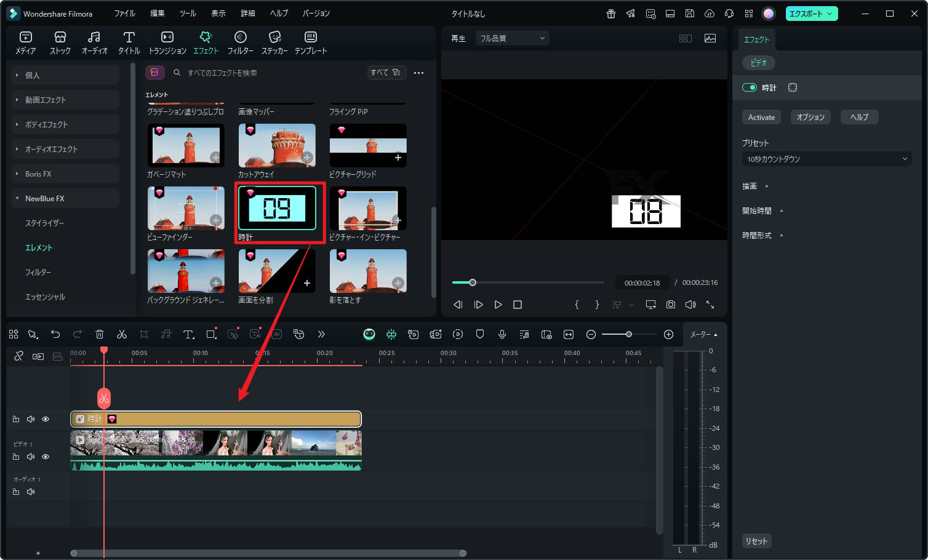Viewport: 928px width, 560px height.
Task: Click the zoom out minus icon on timeline
Action: [x=591, y=334]
